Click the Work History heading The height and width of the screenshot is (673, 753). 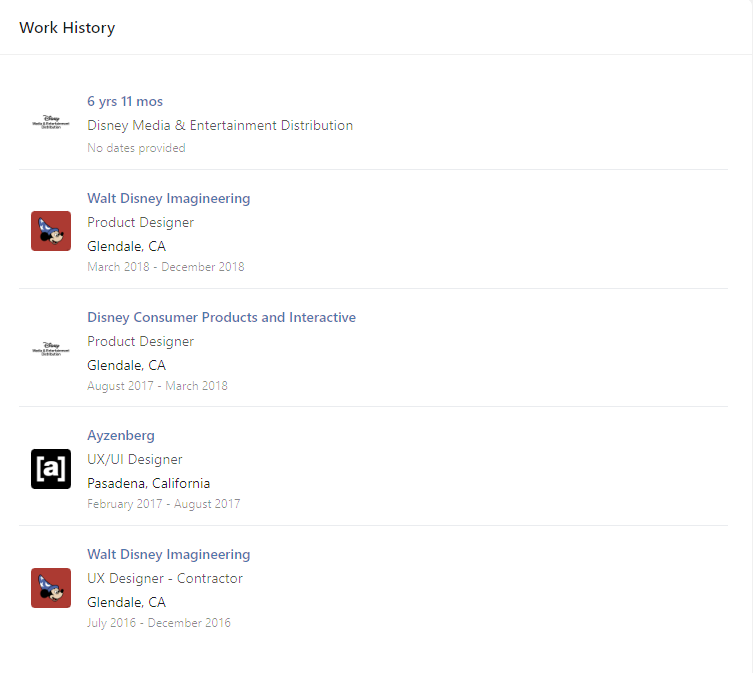tap(67, 28)
